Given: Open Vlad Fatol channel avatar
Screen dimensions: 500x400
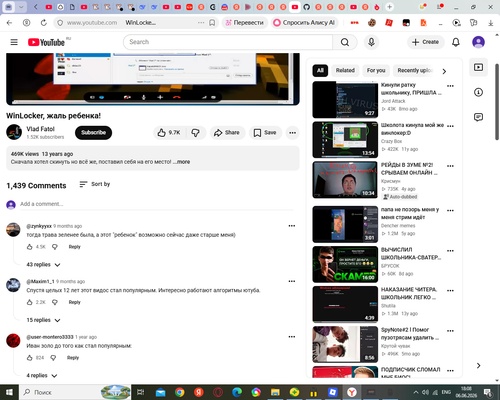Looking at the screenshot, I should [x=14, y=132].
